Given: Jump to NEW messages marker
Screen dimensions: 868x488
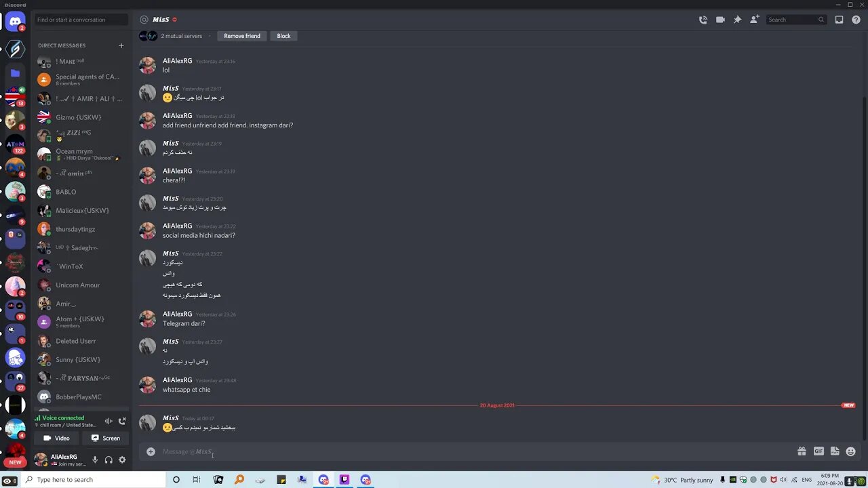Looking at the screenshot, I should (x=848, y=405).
